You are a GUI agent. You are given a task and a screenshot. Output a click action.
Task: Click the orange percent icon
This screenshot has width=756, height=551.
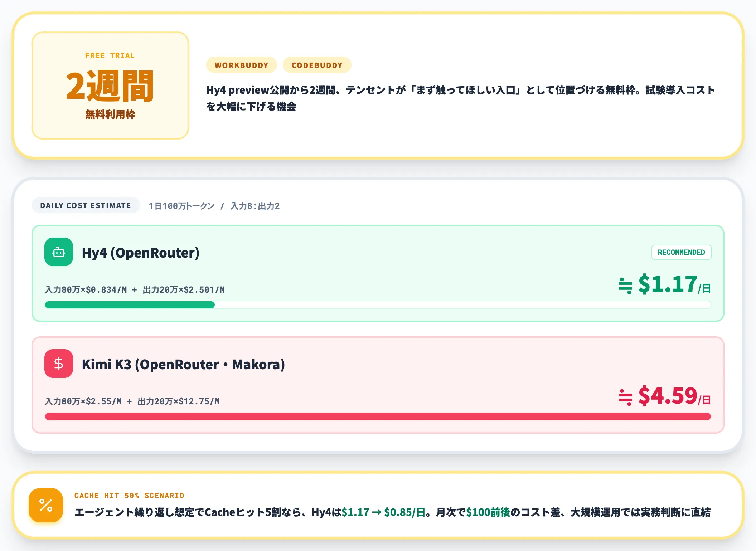tap(46, 505)
